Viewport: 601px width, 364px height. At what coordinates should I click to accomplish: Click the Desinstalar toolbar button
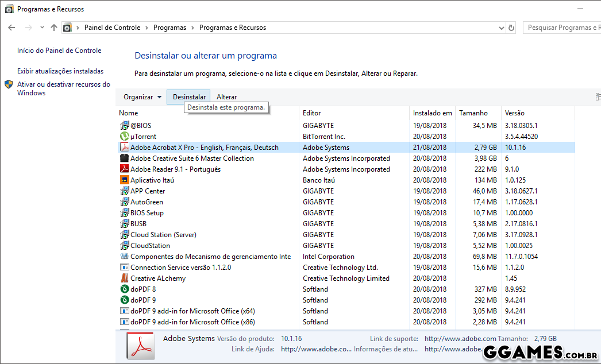[189, 97]
